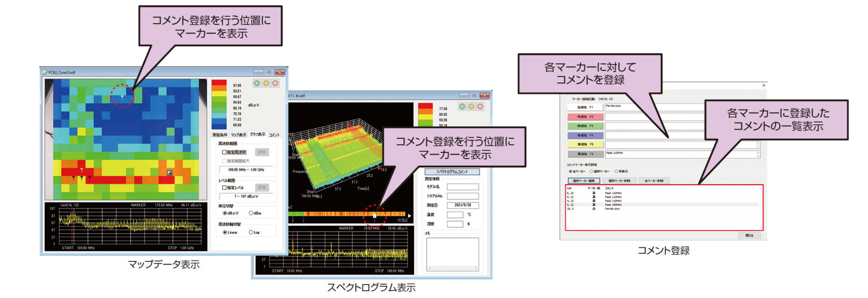Click the spinner arrows on the F5 comment field

click(758, 145)
